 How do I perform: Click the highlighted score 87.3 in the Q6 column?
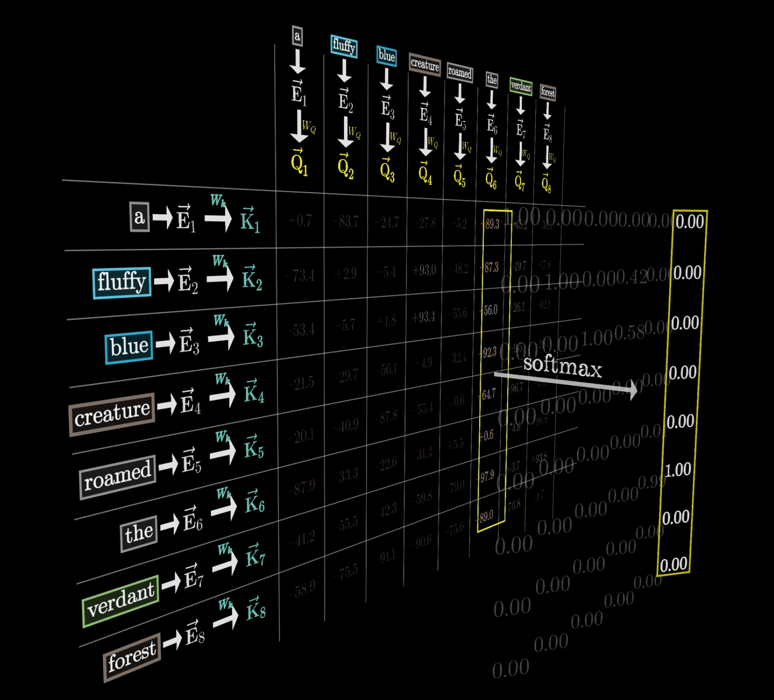click(x=489, y=267)
